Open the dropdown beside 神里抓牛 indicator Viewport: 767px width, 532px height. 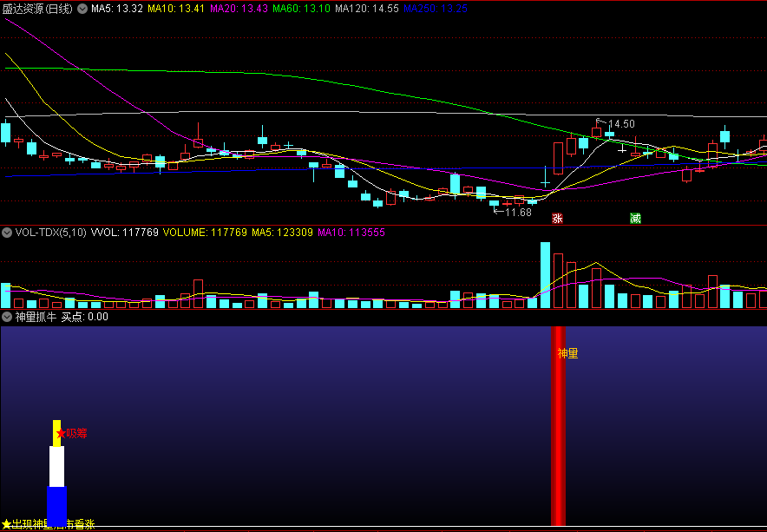(x=7, y=317)
